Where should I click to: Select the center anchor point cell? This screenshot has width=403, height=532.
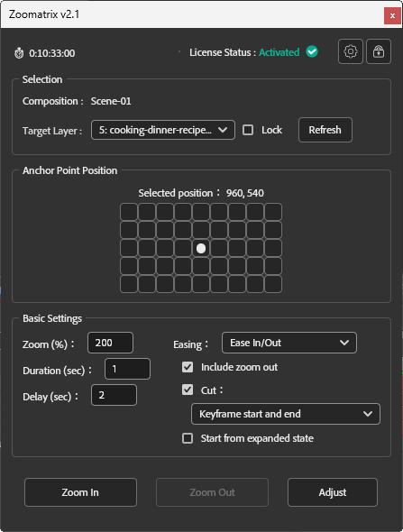[201, 248]
